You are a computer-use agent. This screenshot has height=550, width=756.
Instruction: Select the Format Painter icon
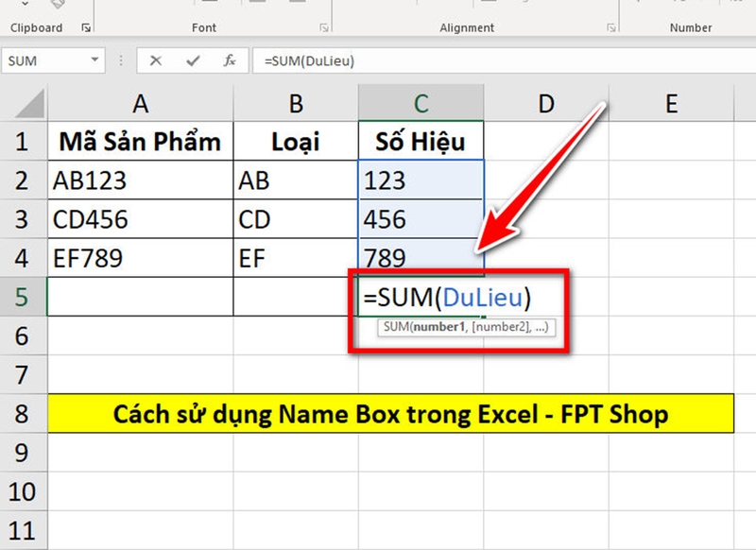(x=57, y=5)
